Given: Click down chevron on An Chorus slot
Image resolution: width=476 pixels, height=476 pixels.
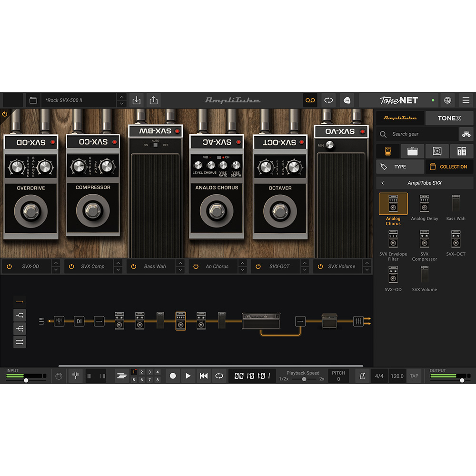Looking at the screenshot, I should pyautogui.click(x=243, y=269).
